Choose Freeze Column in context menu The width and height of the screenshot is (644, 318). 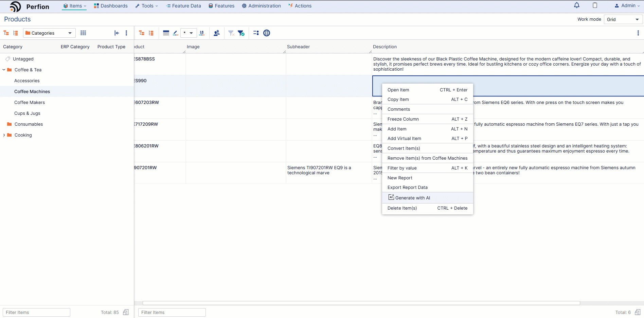(x=427, y=119)
